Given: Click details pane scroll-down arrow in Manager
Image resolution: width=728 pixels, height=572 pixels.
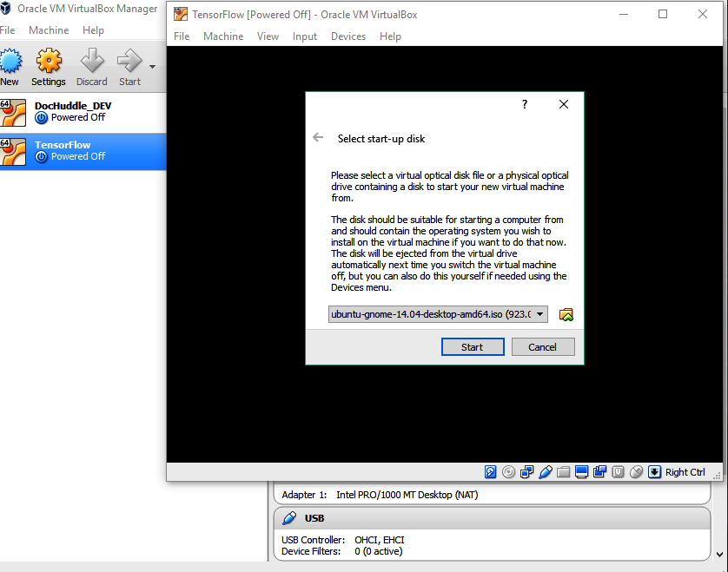Looking at the screenshot, I should [719, 554].
